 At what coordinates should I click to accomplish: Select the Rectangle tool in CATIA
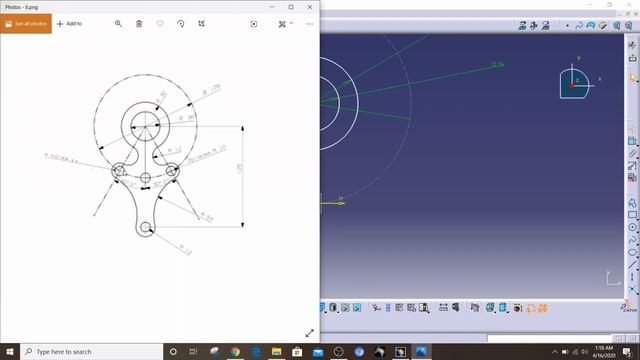632,215
